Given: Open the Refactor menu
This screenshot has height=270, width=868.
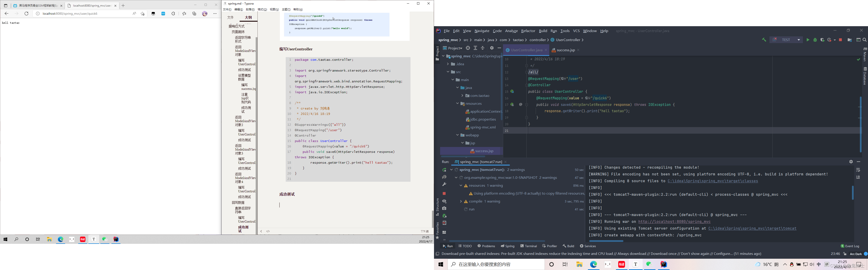Looking at the screenshot, I should click(x=528, y=31).
